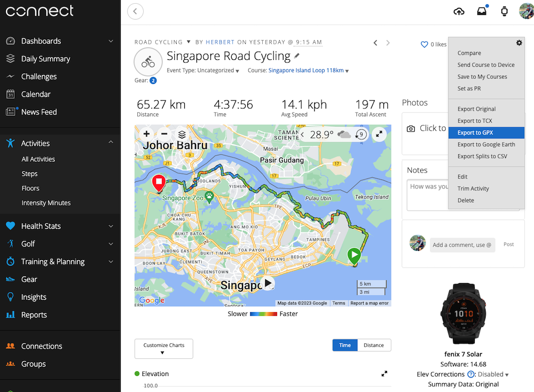
Task: Click the cloud upload icon in header
Action: pos(459,11)
